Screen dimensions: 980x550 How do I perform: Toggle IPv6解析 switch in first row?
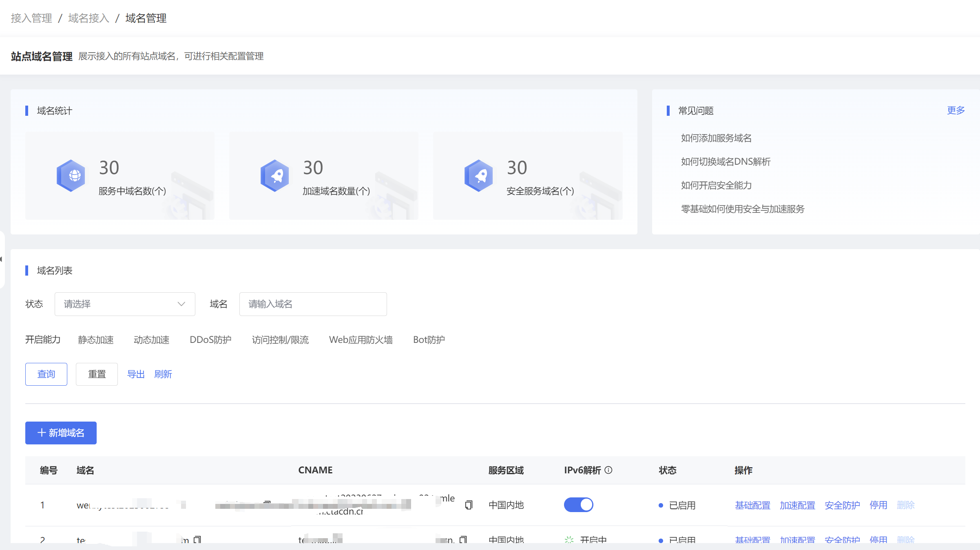(578, 505)
